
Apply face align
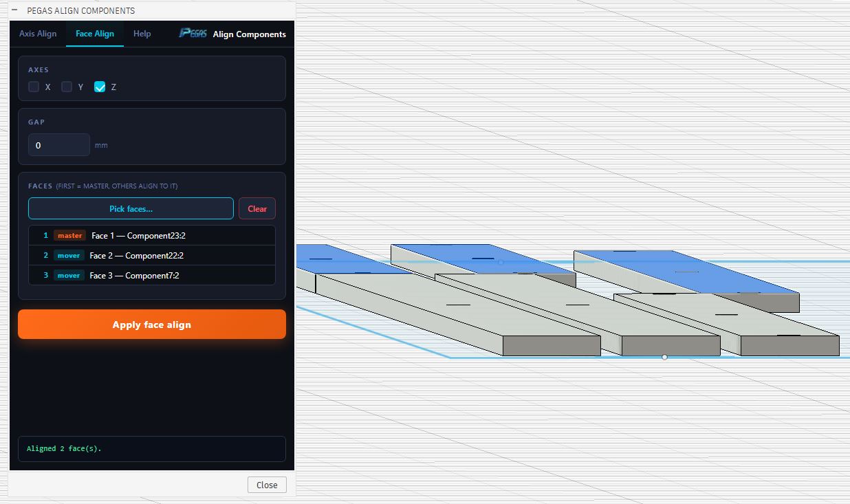tap(152, 325)
